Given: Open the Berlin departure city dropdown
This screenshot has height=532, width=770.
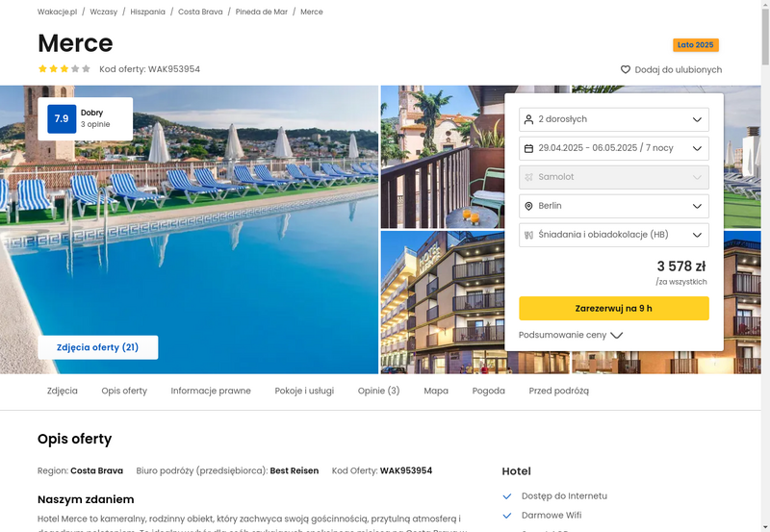Looking at the screenshot, I should (614, 206).
